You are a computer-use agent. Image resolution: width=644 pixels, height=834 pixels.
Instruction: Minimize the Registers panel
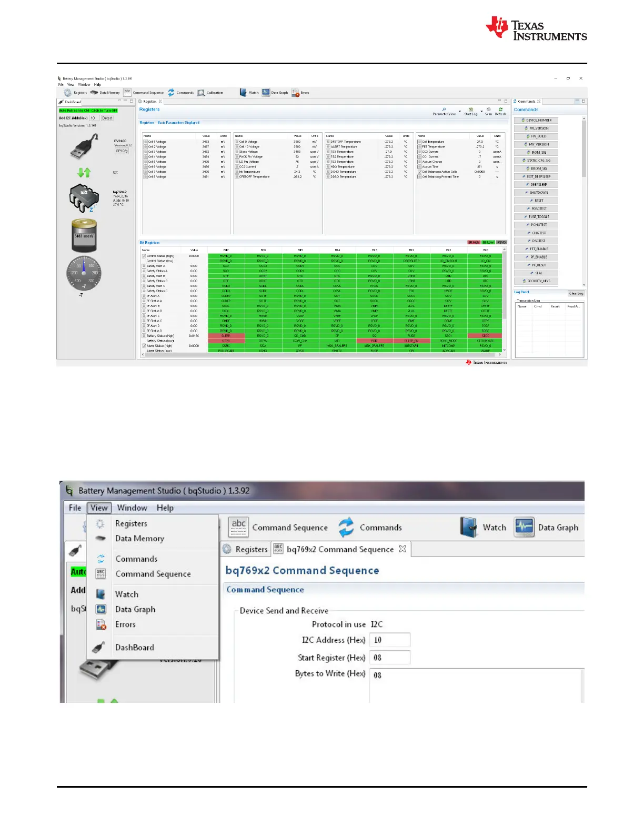(500, 101)
